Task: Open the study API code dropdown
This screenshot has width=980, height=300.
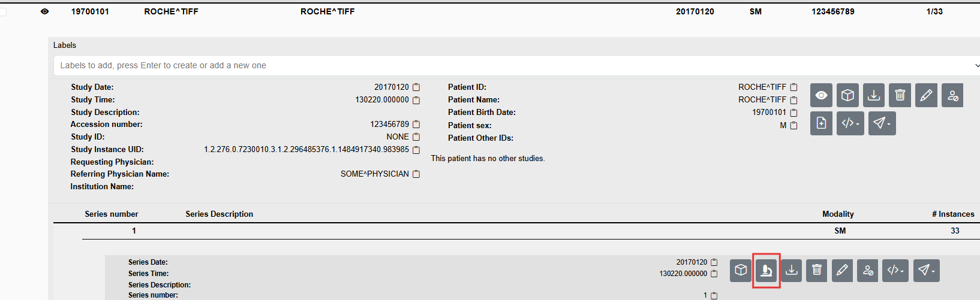Action: pos(850,123)
